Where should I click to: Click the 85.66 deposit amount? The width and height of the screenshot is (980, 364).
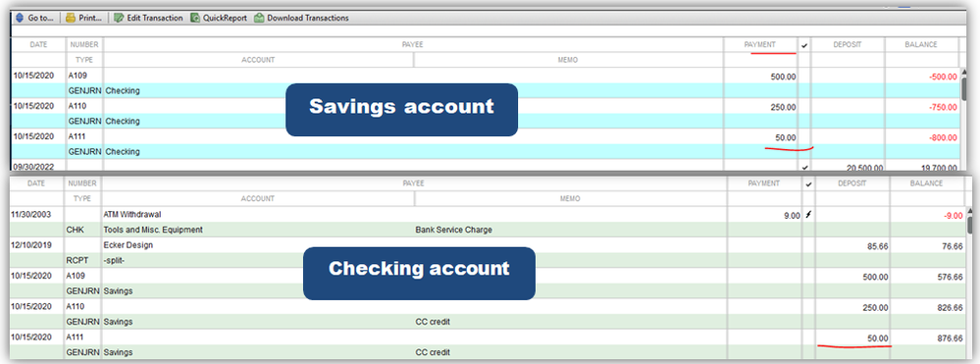point(878,246)
